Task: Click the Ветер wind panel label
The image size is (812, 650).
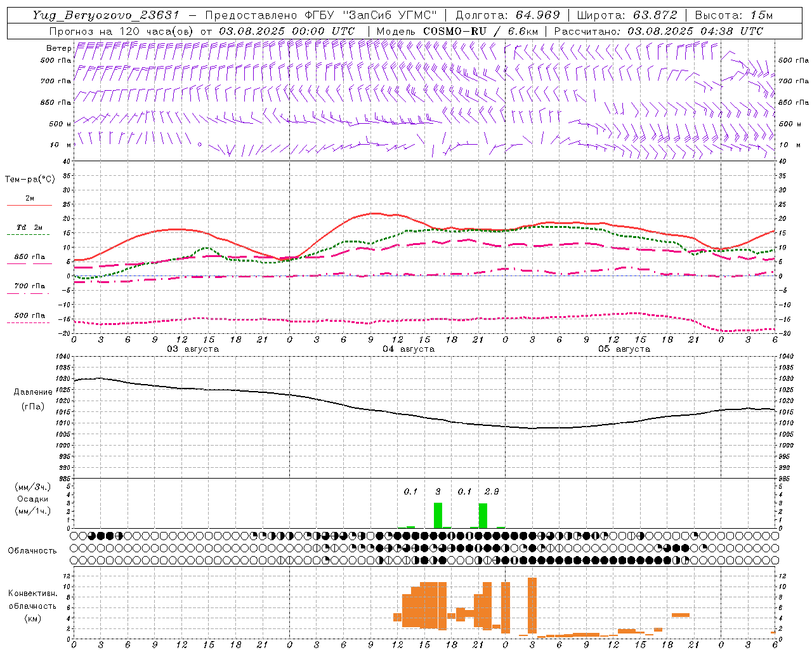Action: pos(58,48)
